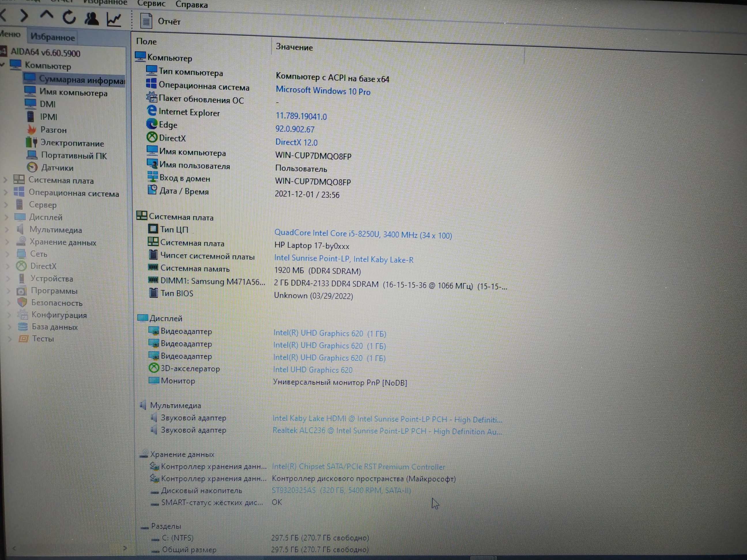The height and width of the screenshot is (560, 747).
Task: Expand the Устройства tree node
Action: click(x=8, y=279)
